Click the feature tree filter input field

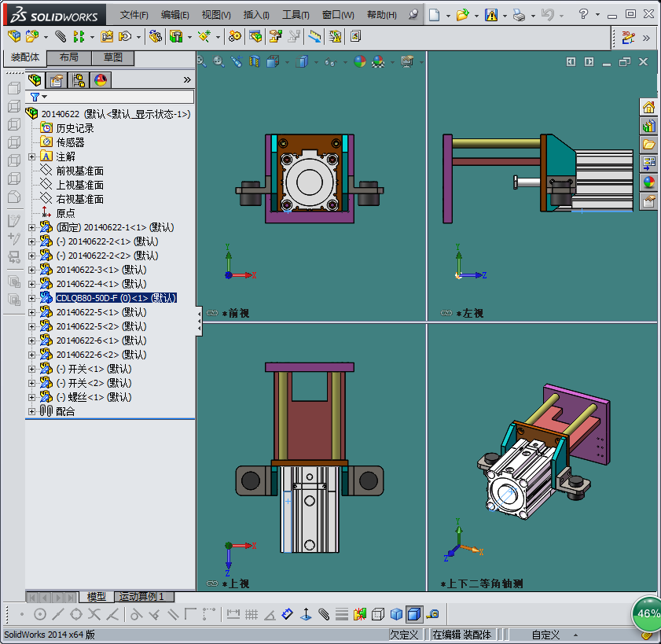click(x=118, y=97)
